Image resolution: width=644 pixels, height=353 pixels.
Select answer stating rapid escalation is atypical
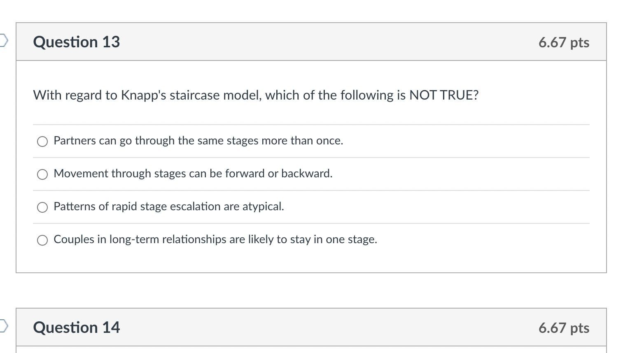click(x=42, y=207)
